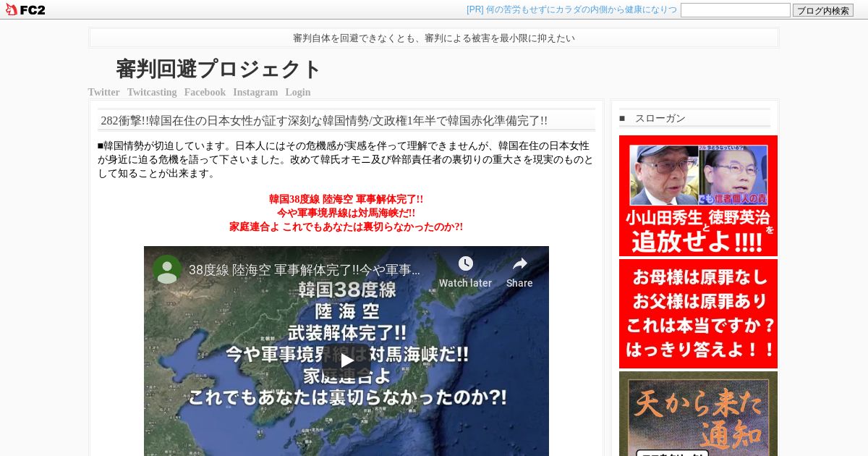Screen dimensions: 868x456
Task: Click red text 今や軍事境界線は対馬海峡だ!!
Action: point(346,213)
